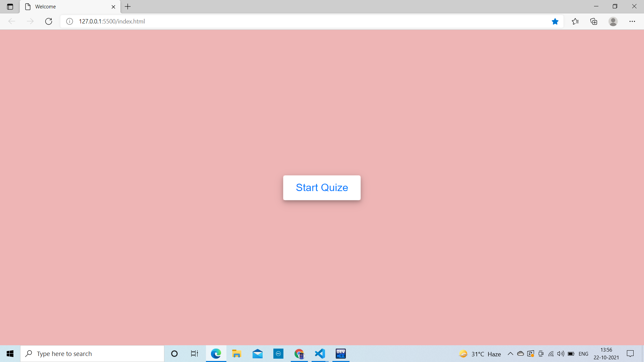Open the Start menu
This screenshot has height=362, width=644.
(10, 354)
